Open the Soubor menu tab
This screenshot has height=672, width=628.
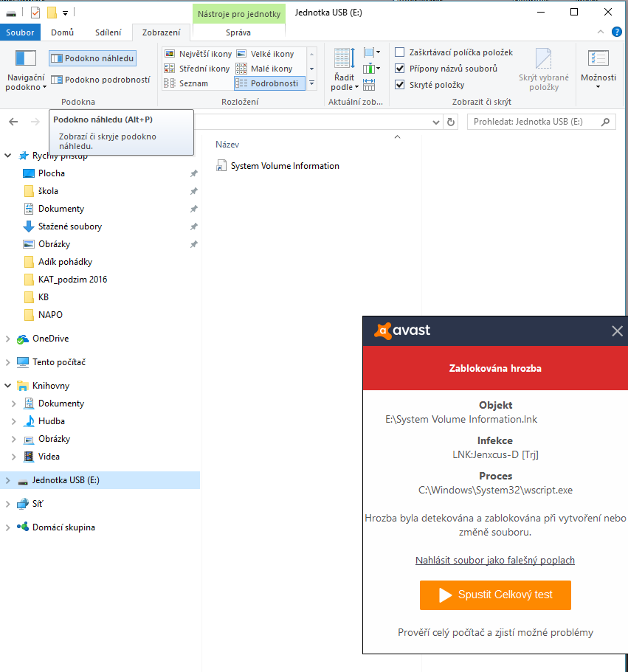[20, 32]
